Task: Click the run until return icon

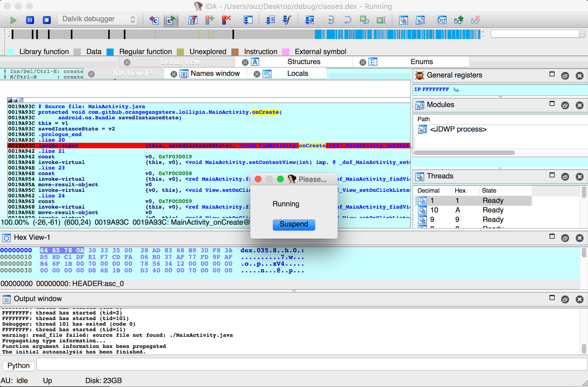Action: [364, 20]
